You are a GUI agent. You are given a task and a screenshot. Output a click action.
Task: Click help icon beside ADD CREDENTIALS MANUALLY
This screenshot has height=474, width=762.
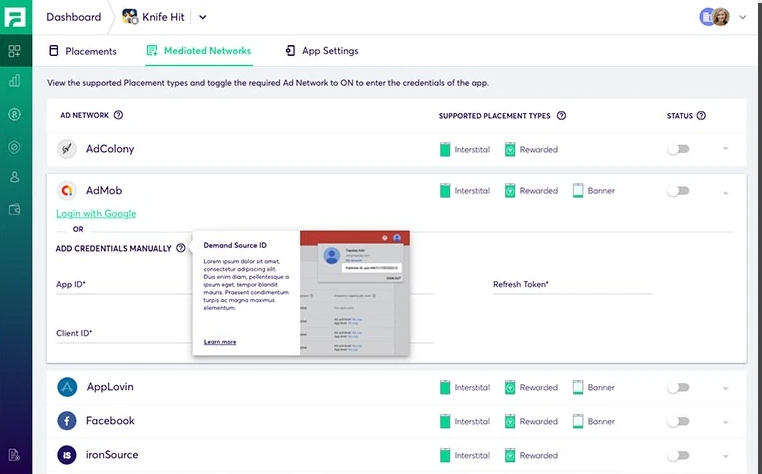pyautogui.click(x=181, y=248)
